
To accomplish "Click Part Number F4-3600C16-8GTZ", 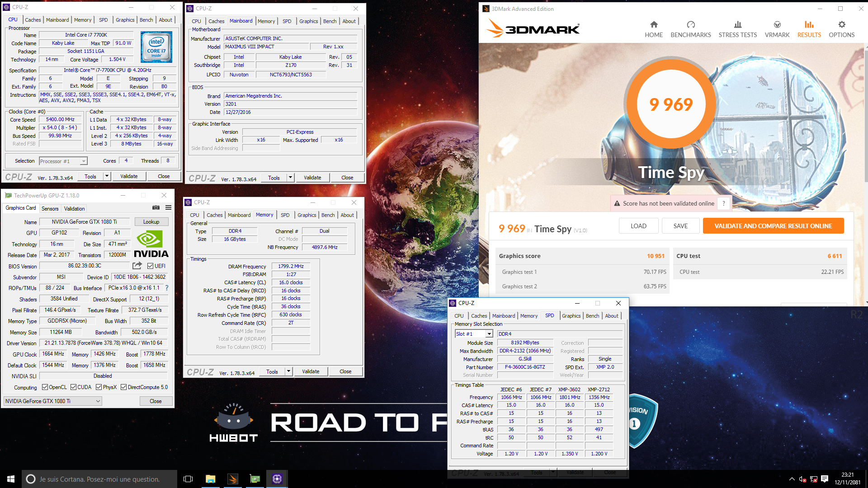I will coord(525,367).
